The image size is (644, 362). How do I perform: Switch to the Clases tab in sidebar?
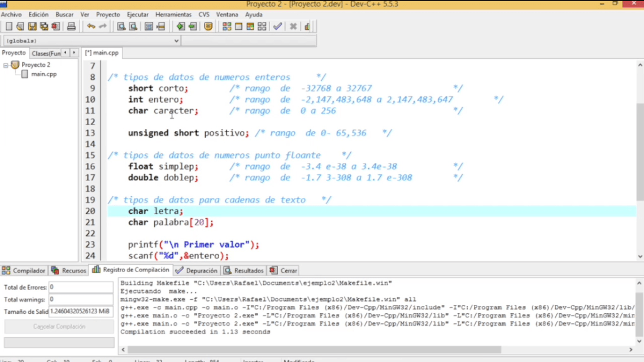pos(45,53)
